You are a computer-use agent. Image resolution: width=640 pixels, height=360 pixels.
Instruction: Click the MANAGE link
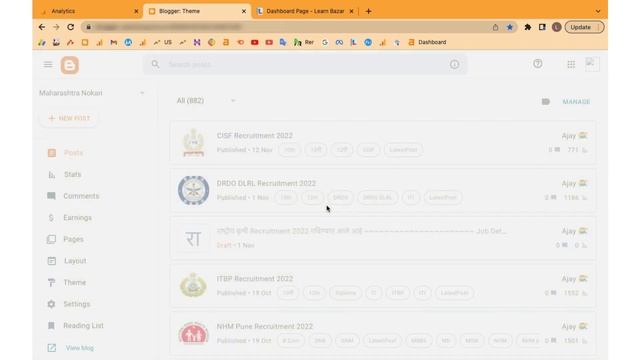click(x=576, y=102)
